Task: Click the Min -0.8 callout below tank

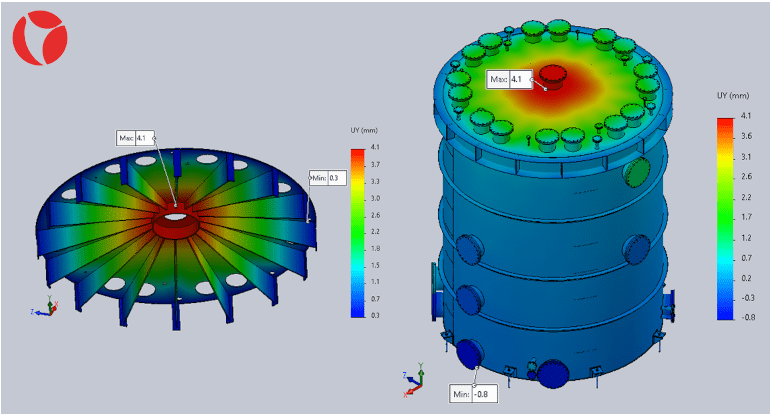Action: (x=471, y=393)
